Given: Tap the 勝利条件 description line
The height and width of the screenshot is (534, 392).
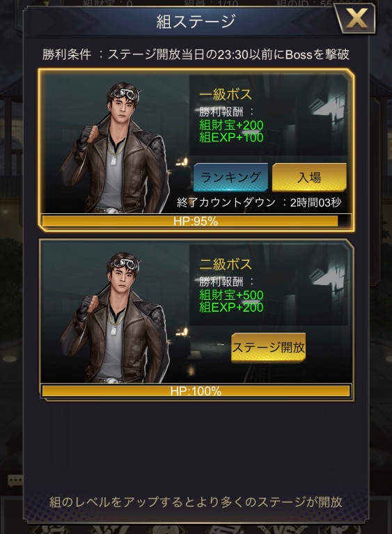Looking at the screenshot, I should tap(196, 54).
